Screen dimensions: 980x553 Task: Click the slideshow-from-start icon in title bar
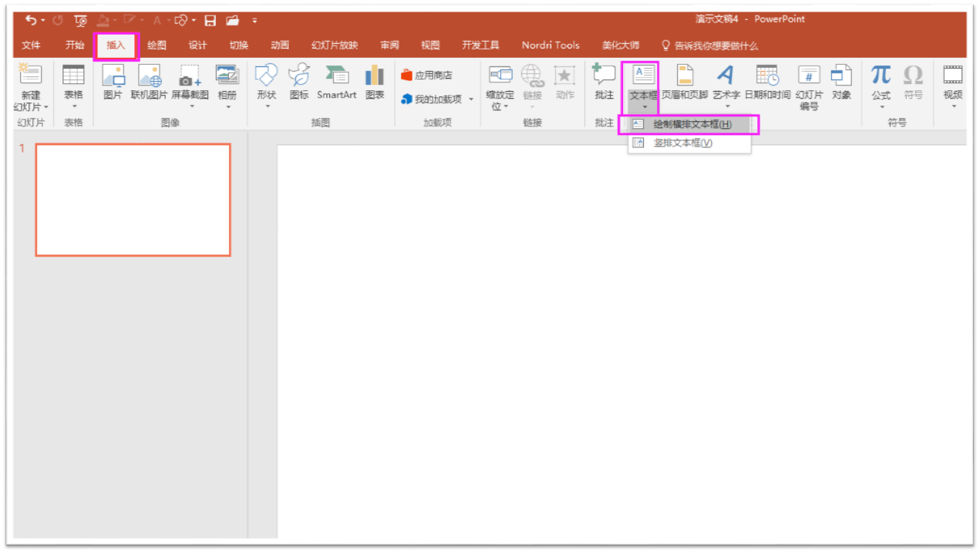click(x=81, y=20)
